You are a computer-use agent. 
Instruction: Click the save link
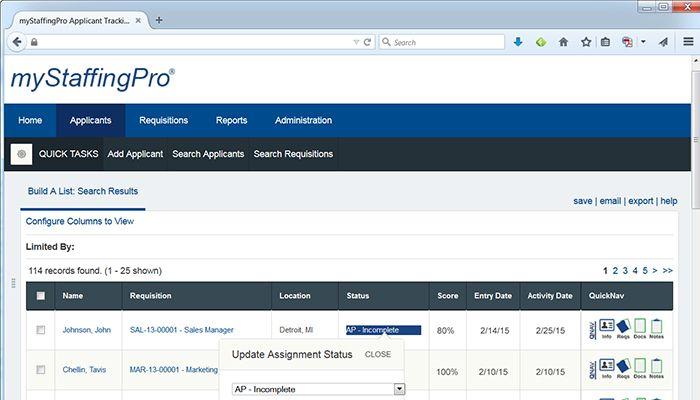pyautogui.click(x=583, y=201)
